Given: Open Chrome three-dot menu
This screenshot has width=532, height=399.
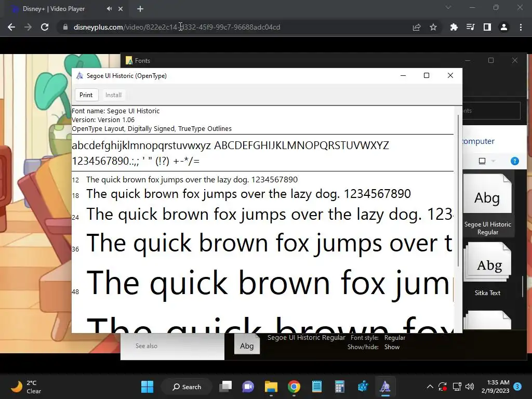Looking at the screenshot, I should coord(521,27).
